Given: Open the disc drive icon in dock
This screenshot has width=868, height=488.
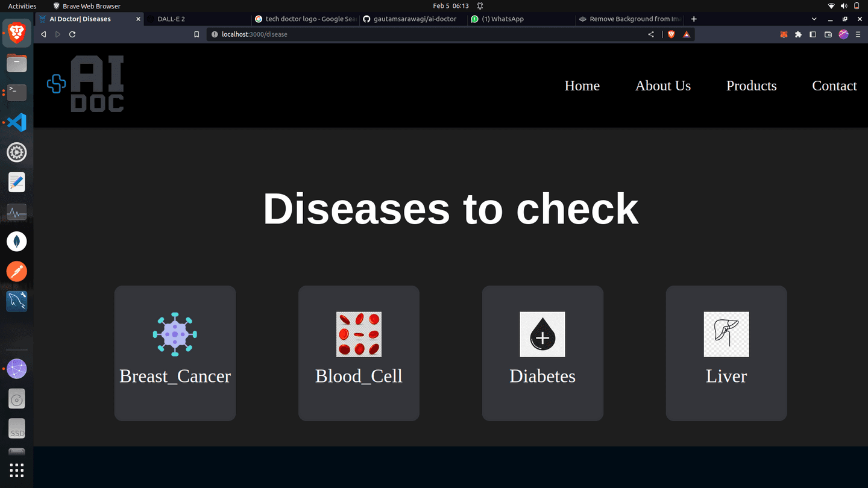Looking at the screenshot, I should click(17, 399).
